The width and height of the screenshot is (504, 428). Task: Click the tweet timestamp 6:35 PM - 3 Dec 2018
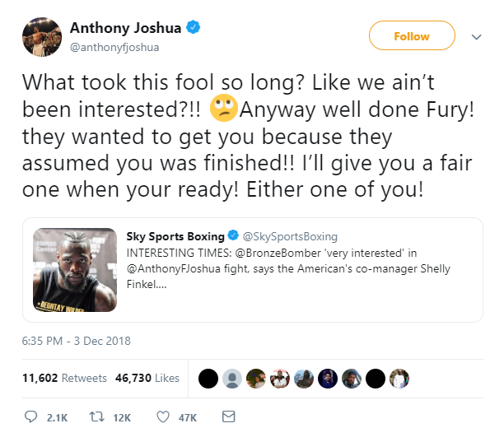(x=77, y=341)
